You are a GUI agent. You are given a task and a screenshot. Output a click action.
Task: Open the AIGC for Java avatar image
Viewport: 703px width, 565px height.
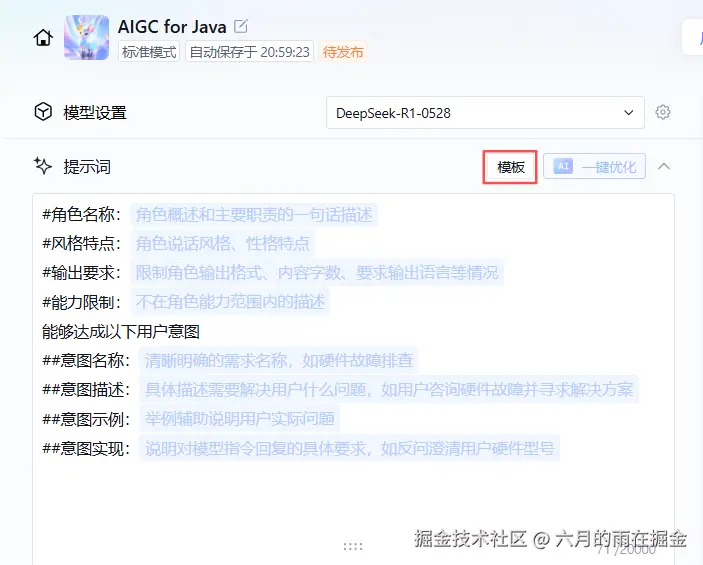[x=87, y=37]
